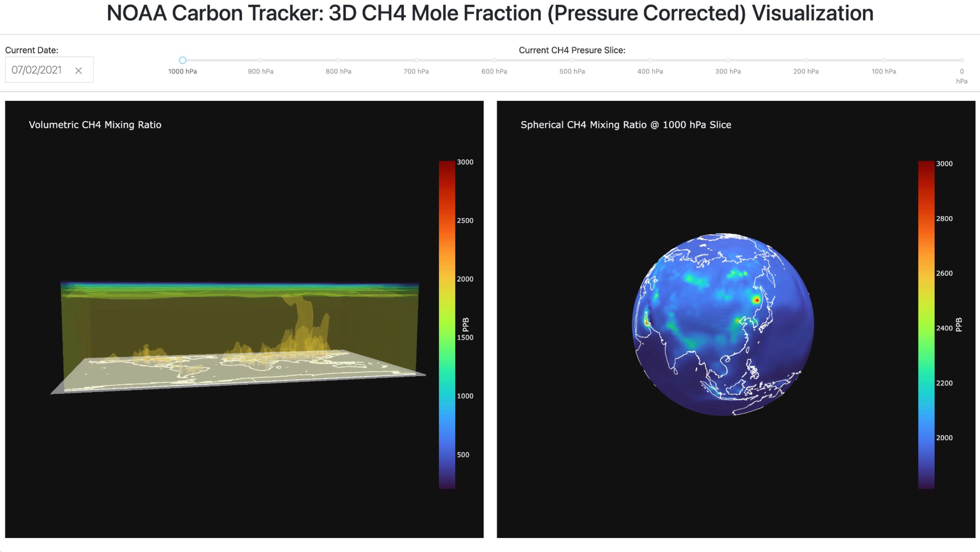The width and height of the screenshot is (980, 552).
Task: Click the 500 tick on volumetric color bar
Action: [463, 455]
